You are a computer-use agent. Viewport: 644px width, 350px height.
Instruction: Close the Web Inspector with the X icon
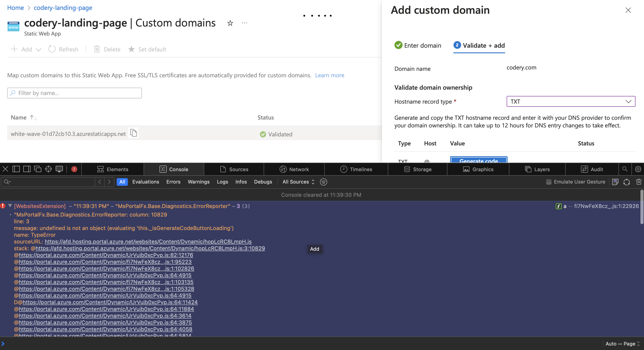point(5,169)
